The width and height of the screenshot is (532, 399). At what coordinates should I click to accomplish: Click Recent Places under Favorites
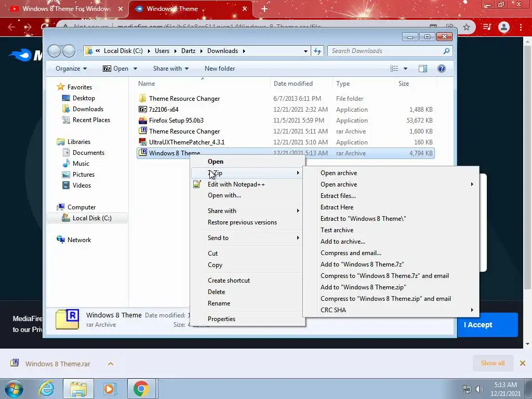(86, 120)
